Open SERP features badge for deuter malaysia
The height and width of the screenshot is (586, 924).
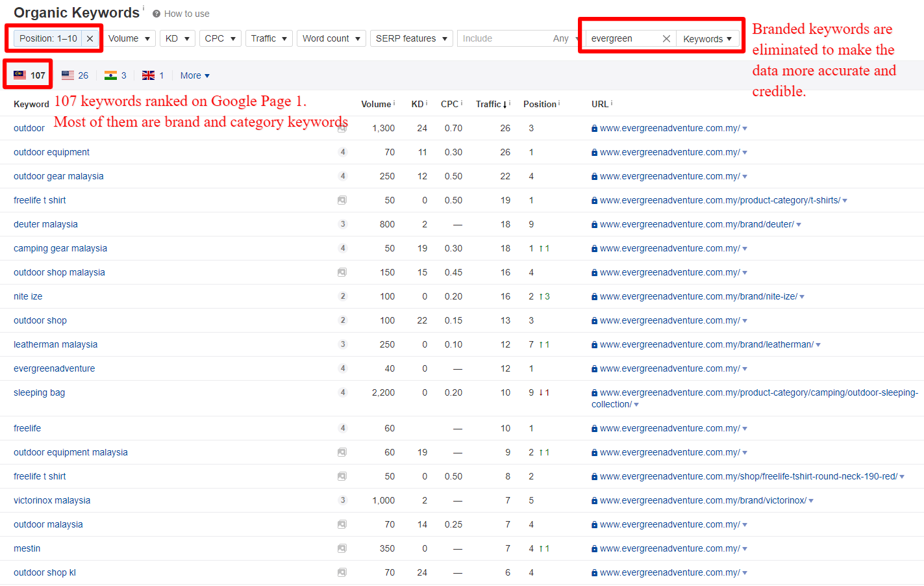[x=343, y=224]
